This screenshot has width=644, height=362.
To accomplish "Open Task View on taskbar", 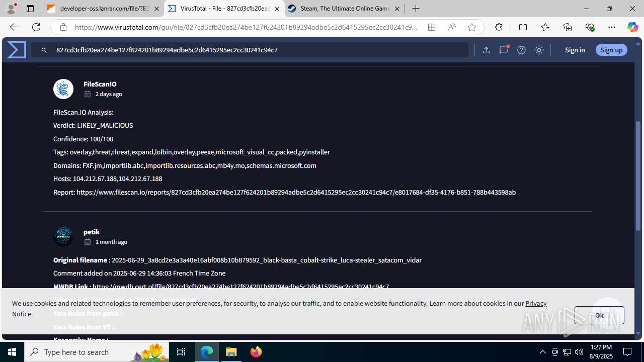I will (x=181, y=352).
